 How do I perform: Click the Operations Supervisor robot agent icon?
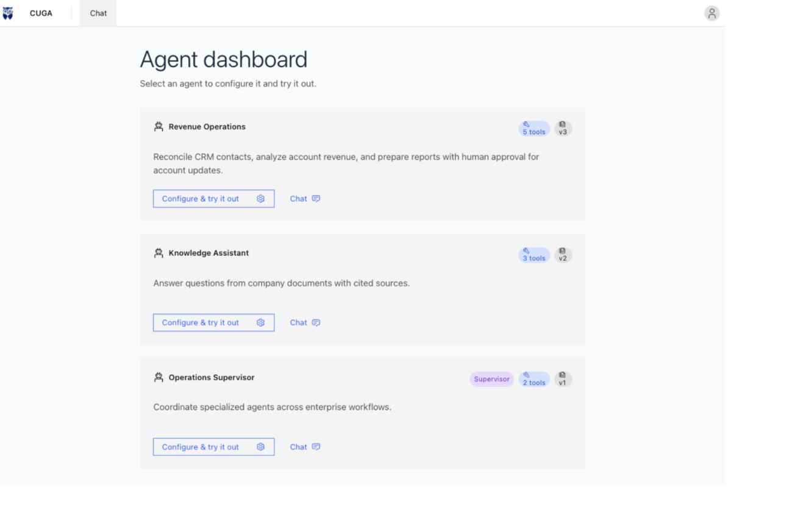coord(159,377)
